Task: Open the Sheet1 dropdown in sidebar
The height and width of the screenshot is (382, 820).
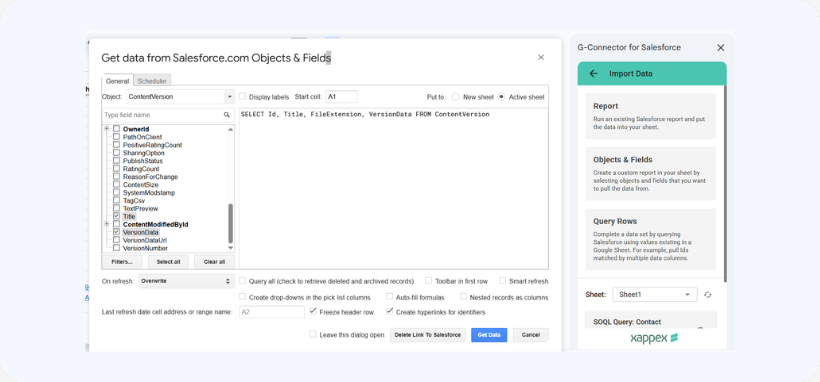Action: [x=655, y=295]
